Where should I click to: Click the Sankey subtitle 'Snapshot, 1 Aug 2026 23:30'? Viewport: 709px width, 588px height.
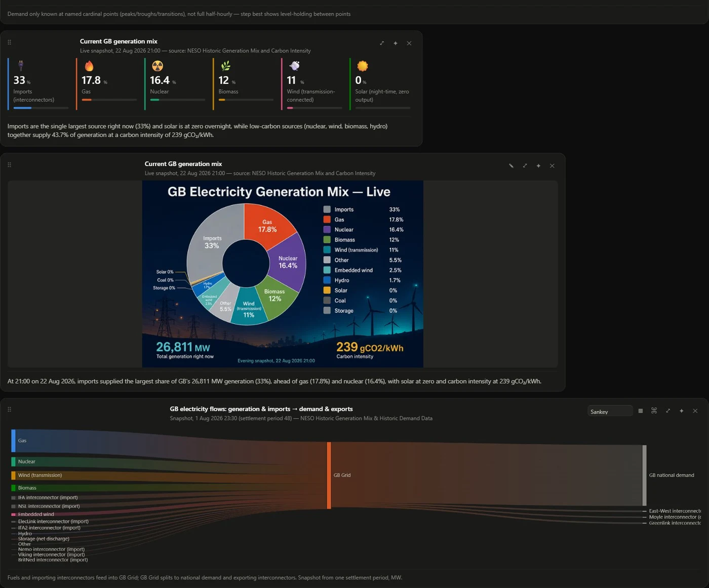point(301,418)
